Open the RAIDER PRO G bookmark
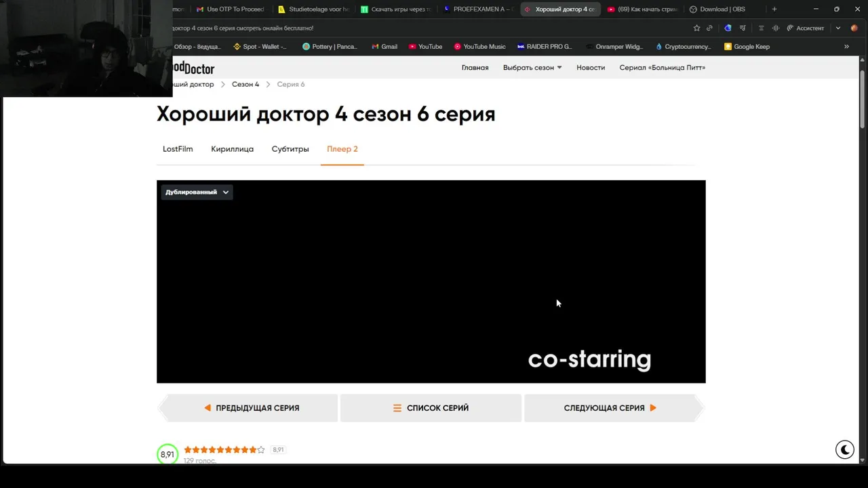 coord(545,47)
